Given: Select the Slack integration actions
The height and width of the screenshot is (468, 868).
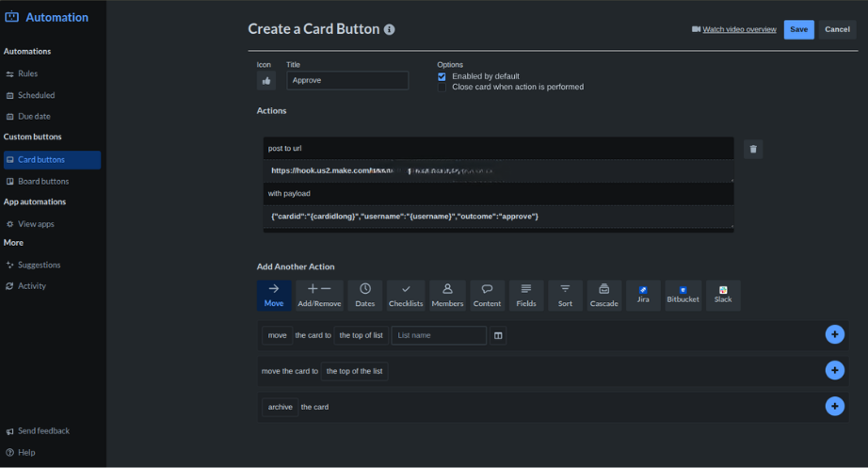Looking at the screenshot, I should (723, 295).
